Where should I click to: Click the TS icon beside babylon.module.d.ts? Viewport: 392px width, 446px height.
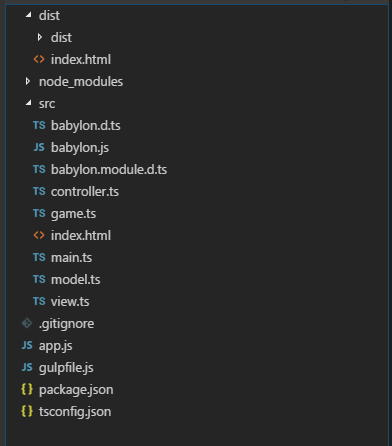(39, 169)
